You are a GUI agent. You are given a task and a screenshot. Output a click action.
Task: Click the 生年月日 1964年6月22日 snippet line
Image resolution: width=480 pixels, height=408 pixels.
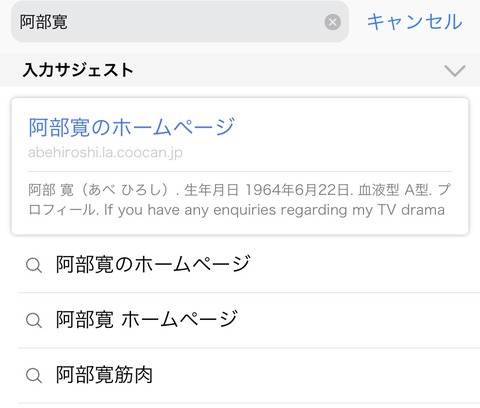coord(267,190)
